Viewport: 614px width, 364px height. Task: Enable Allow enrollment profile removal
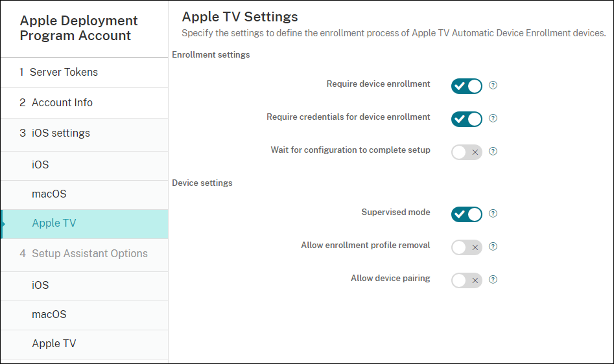(467, 247)
